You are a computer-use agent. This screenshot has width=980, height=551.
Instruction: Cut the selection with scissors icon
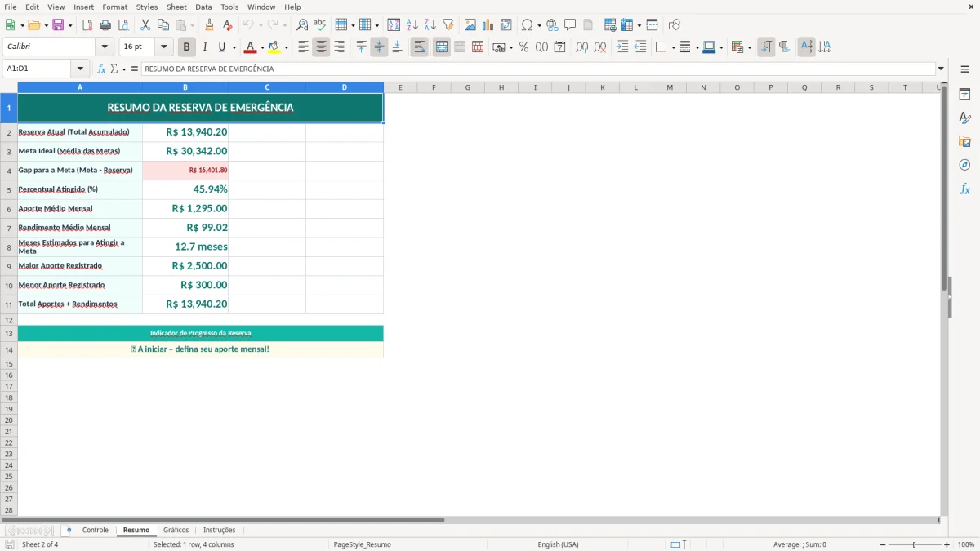click(145, 25)
